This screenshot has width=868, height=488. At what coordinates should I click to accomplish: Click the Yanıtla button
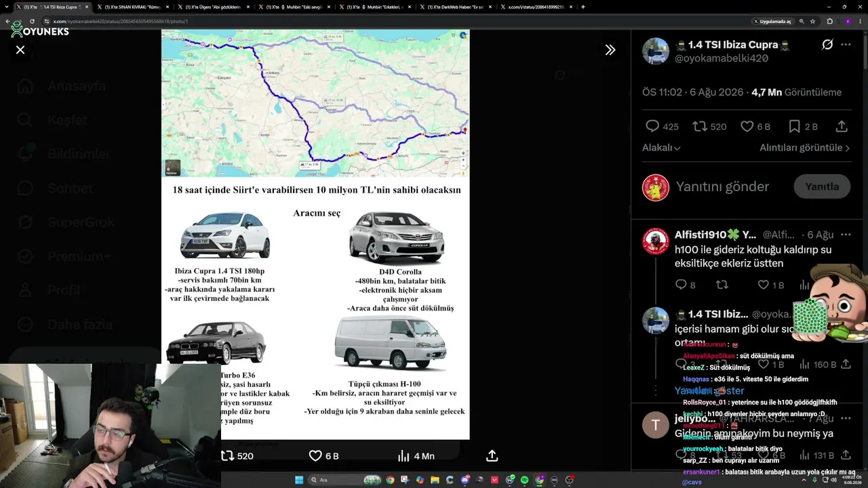[822, 186]
